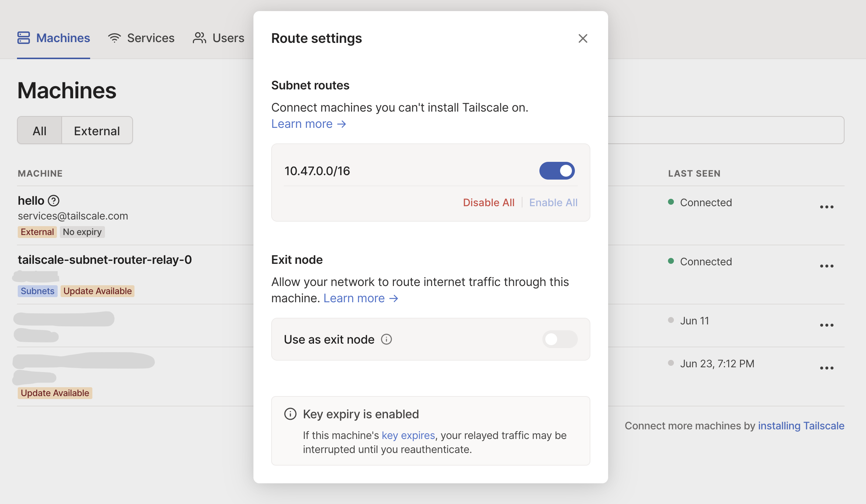Click Update Available badge on subnet router
Image resolution: width=866 pixels, height=504 pixels.
(98, 291)
